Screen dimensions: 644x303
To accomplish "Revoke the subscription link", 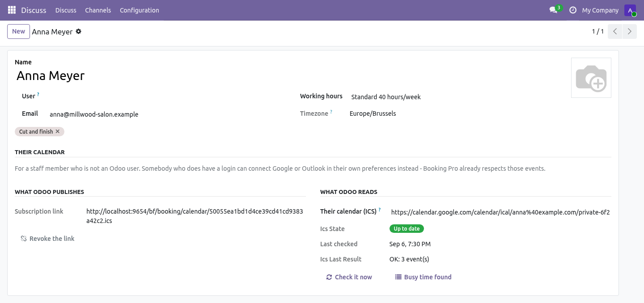I will 47,239.
